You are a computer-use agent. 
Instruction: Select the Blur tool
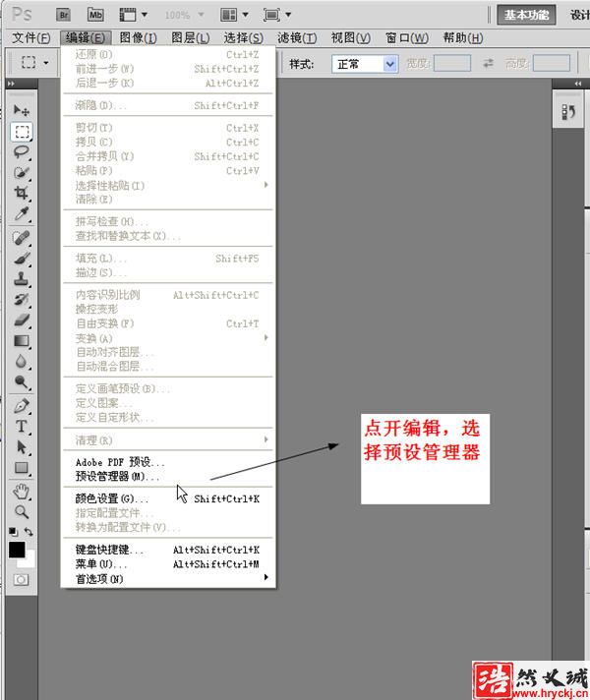(21, 361)
